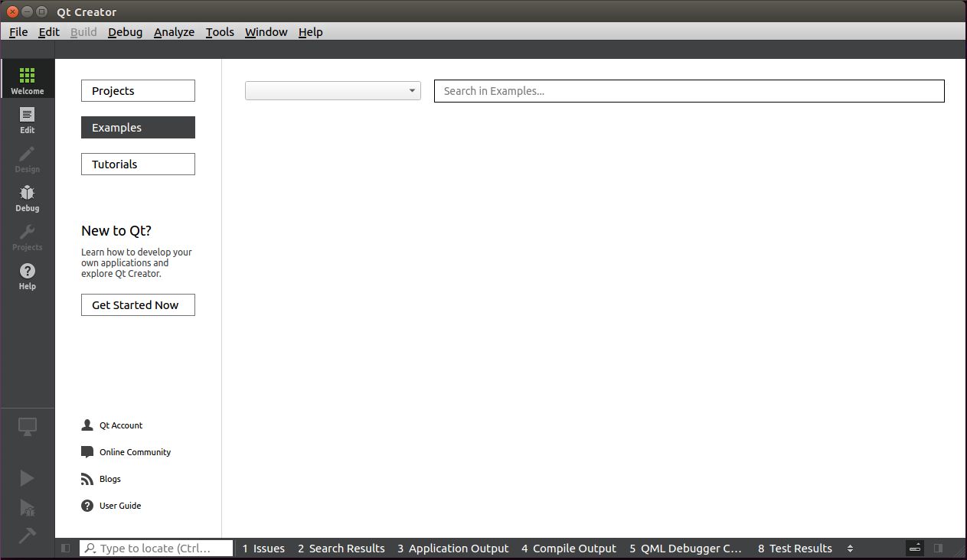Click the Build hammer icon
Image resolution: width=967 pixels, height=560 pixels.
(x=27, y=535)
